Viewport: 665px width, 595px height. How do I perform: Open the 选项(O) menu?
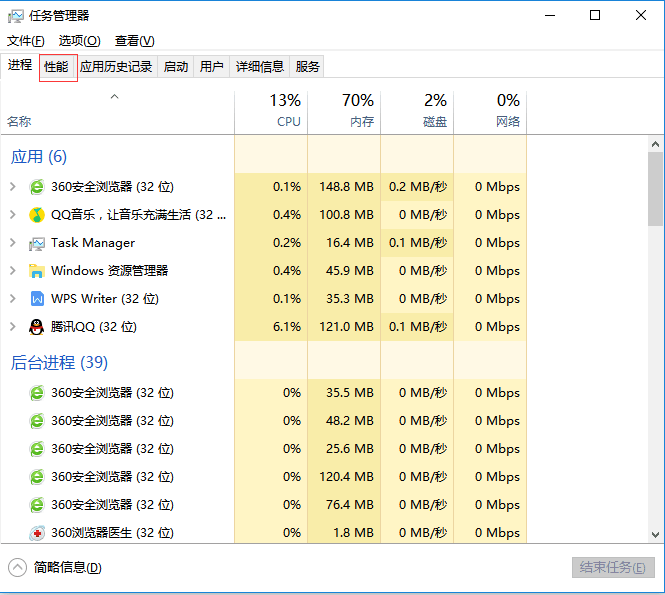pyautogui.click(x=80, y=41)
